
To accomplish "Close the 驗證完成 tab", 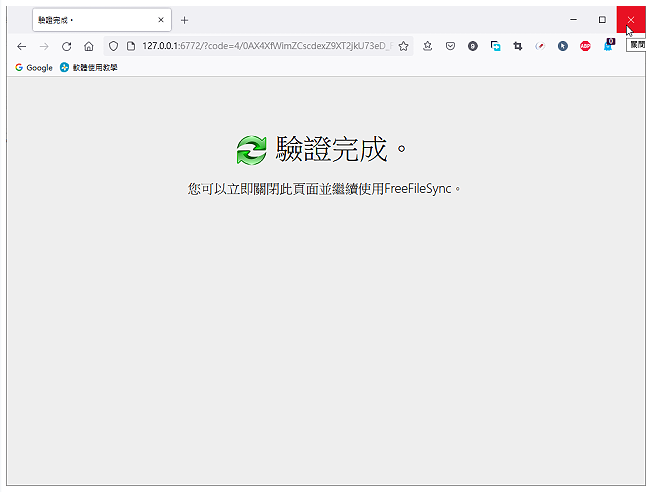I will [x=161, y=20].
